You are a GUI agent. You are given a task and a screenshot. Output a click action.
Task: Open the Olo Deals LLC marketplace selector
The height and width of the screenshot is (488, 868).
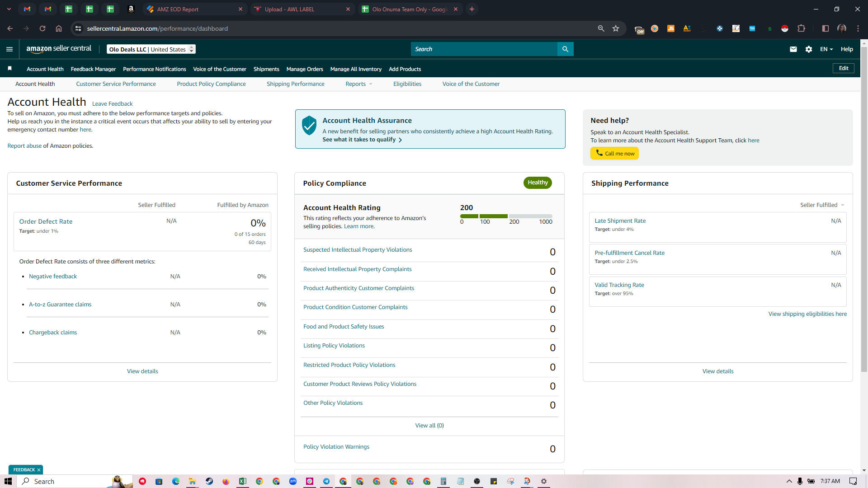(151, 49)
